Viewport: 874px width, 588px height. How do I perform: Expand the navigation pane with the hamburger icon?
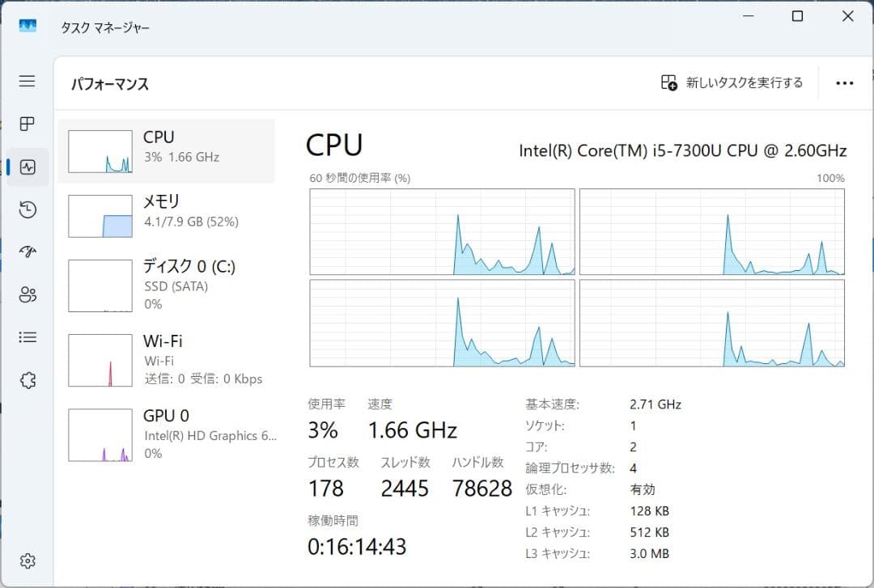27,81
